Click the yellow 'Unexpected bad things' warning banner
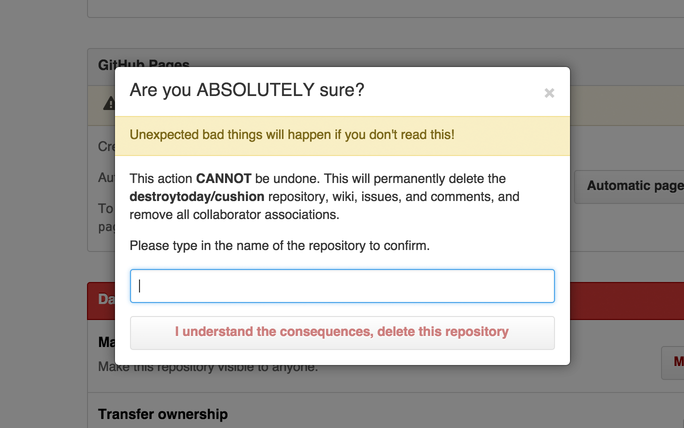Image resolution: width=684 pixels, height=428 pixels. [x=342, y=135]
